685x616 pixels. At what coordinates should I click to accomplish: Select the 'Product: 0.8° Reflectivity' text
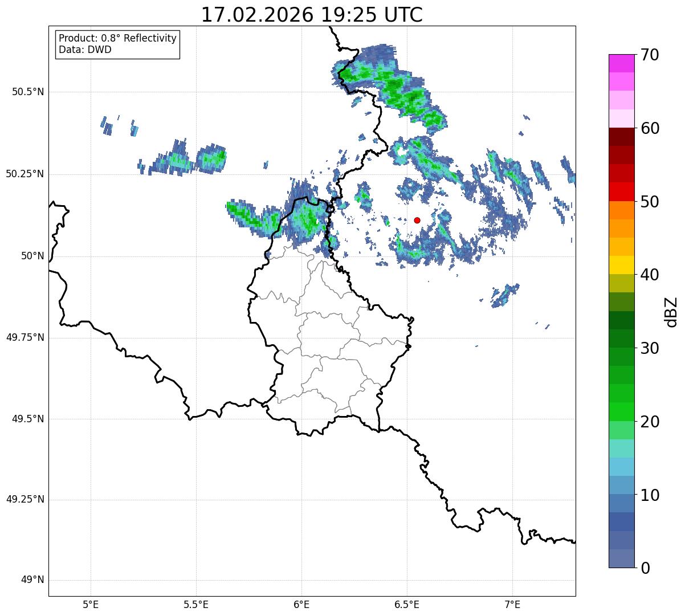pyautogui.click(x=118, y=38)
